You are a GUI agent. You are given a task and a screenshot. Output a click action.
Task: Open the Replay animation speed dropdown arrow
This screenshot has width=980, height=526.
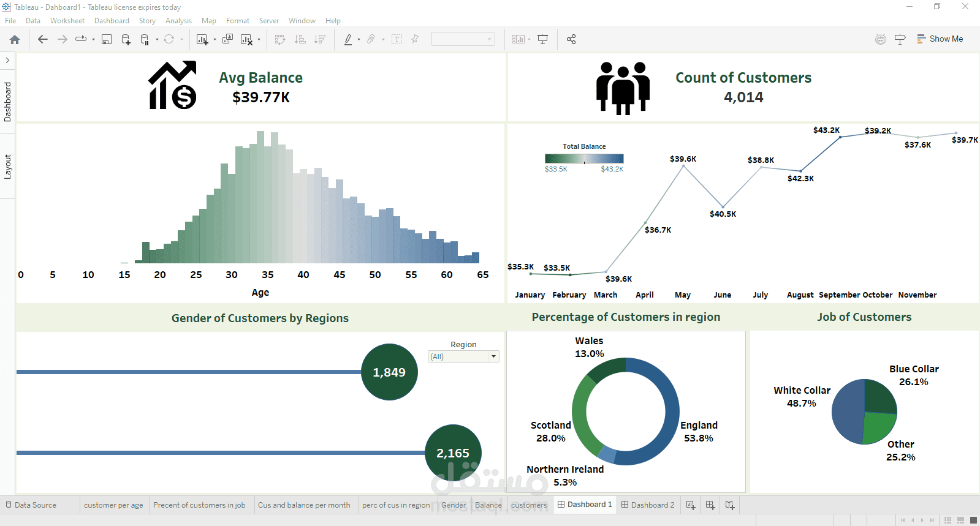[x=93, y=40]
